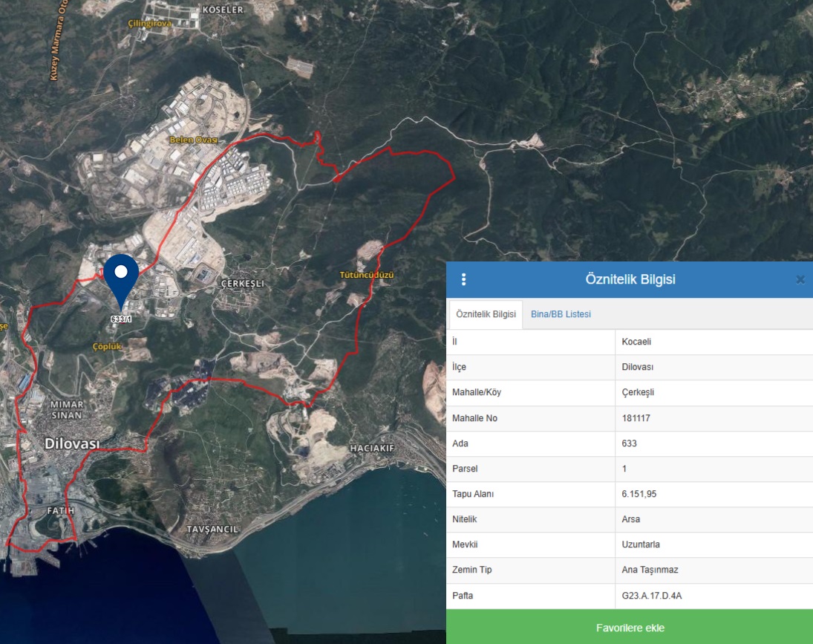Click the Fatih neighborhood label on map
The width and height of the screenshot is (813, 644).
coord(59,512)
